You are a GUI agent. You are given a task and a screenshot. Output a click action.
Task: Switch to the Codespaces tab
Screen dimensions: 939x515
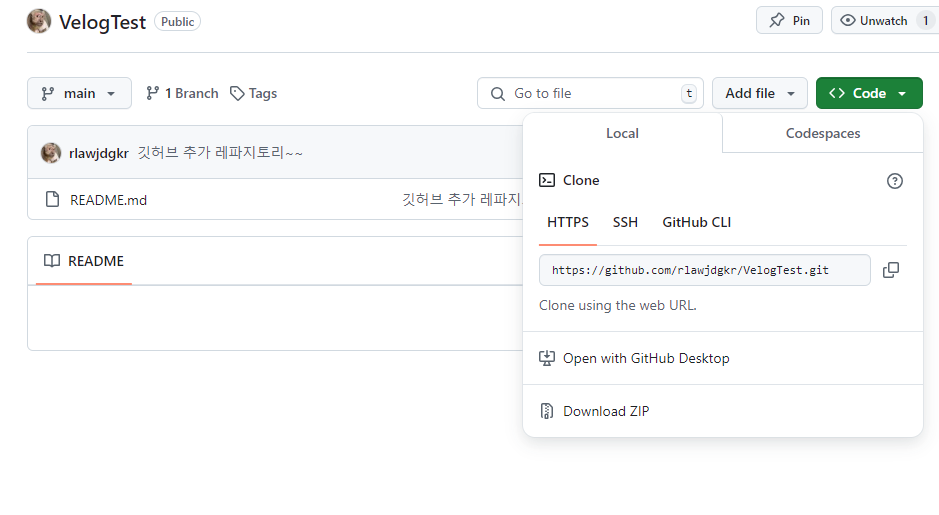tap(823, 134)
